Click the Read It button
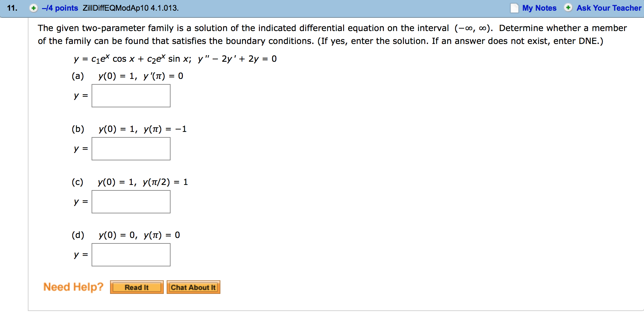The width and height of the screenshot is (644, 333). coord(137,287)
